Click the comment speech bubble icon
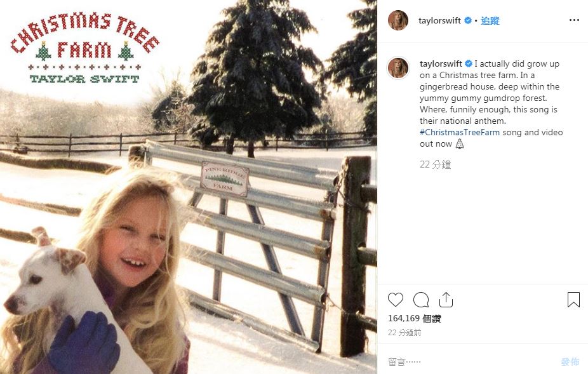 420,300
